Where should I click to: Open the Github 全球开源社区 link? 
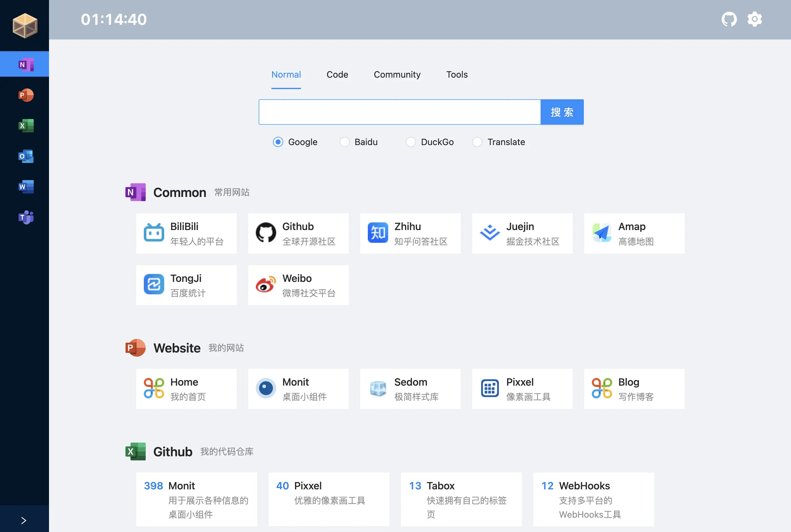(298, 234)
